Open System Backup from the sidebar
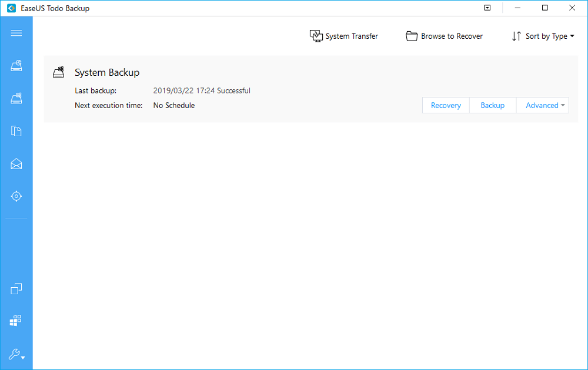Screen dimensions: 588x370 pos(16,65)
